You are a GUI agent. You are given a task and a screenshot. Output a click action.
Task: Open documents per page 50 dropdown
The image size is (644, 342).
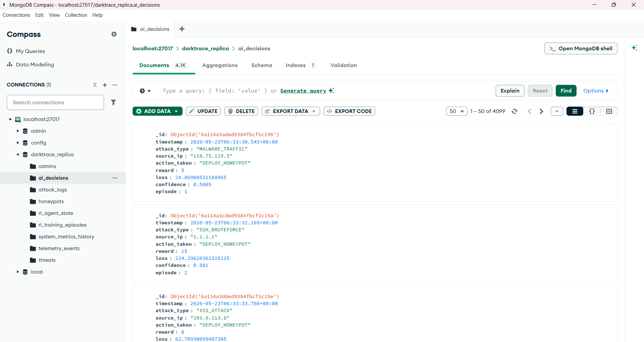coord(456,111)
